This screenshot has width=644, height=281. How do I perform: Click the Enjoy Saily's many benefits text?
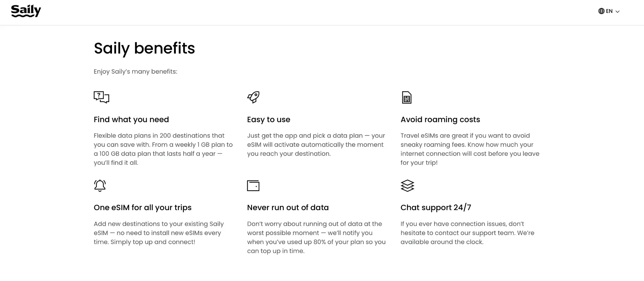(135, 72)
